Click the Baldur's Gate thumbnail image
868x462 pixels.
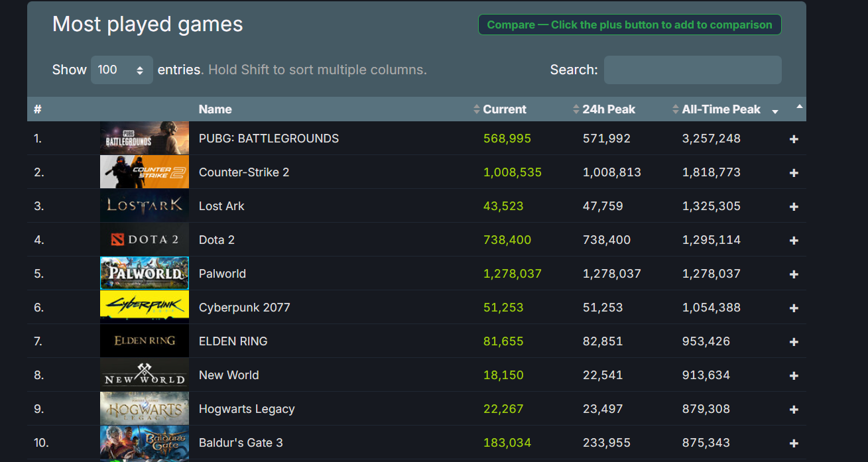(x=145, y=442)
